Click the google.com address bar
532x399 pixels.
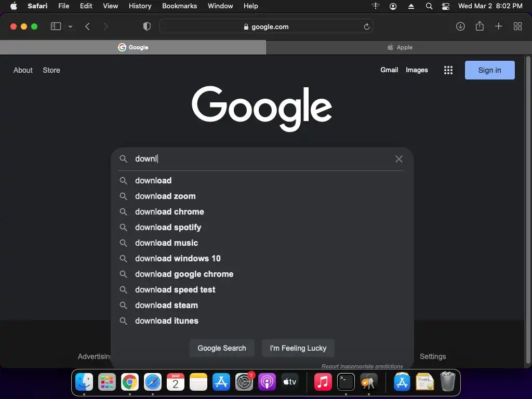coord(266,26)
